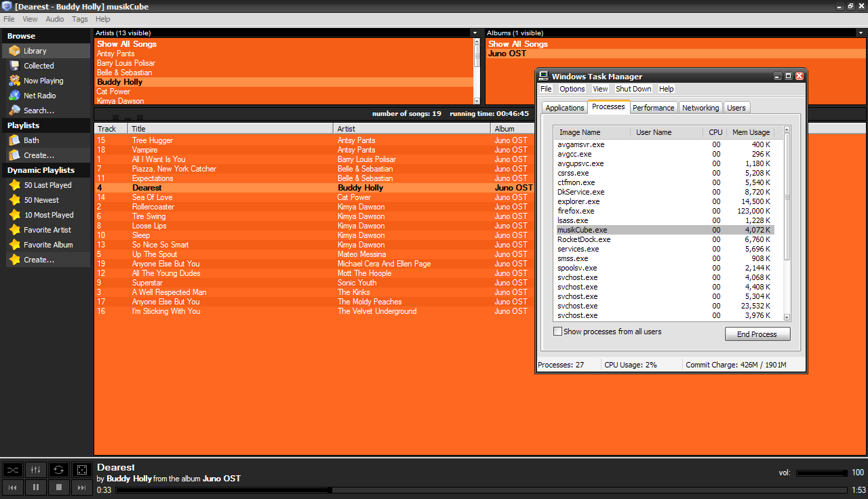Screen dimensions: 868x499
Task: Select Now Playing in the sidebar
Action: (42, 80)
